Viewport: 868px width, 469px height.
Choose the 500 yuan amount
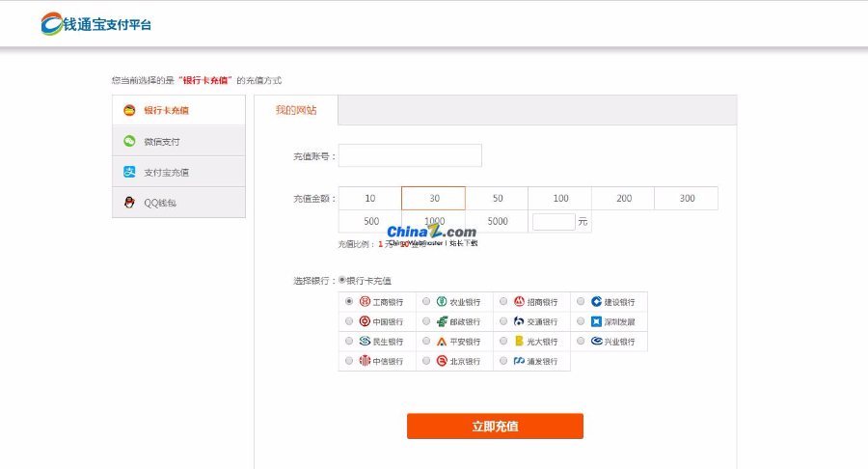(x=369, y=222)
